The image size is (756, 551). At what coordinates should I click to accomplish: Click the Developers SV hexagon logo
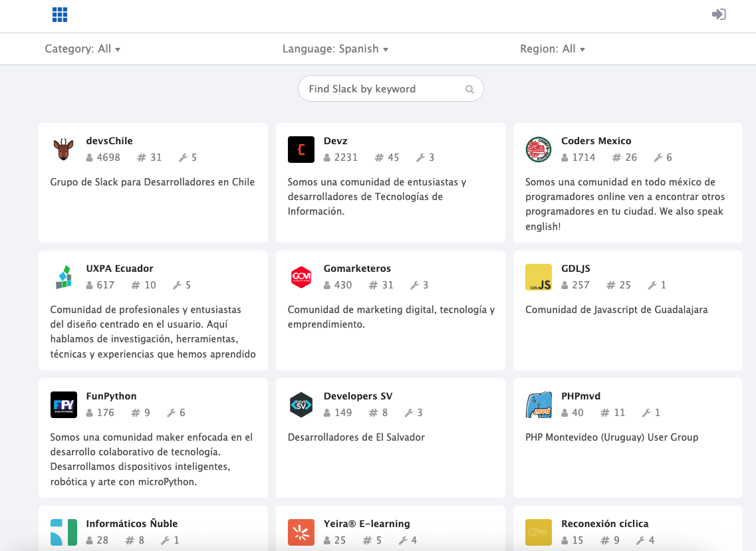point(301,405)
